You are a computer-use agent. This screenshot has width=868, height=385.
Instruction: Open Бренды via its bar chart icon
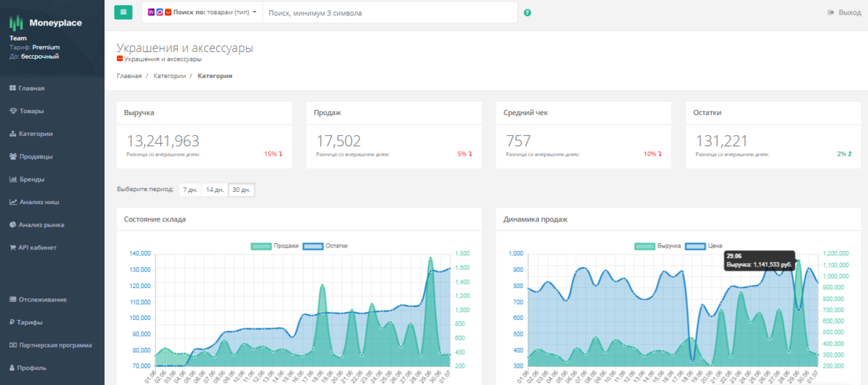[12, 179]
